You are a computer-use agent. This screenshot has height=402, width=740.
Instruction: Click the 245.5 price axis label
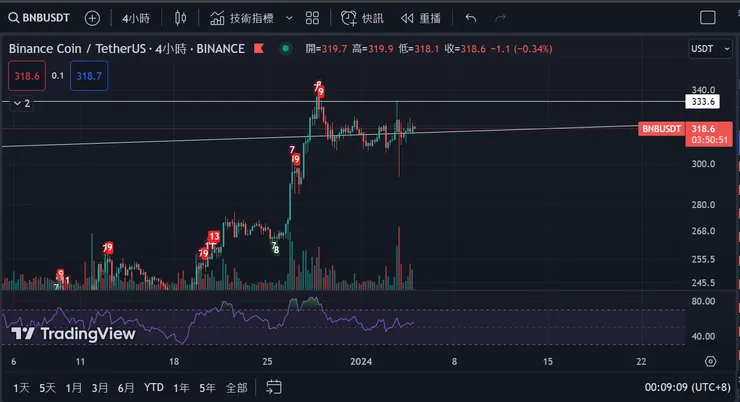pos(703,283)
